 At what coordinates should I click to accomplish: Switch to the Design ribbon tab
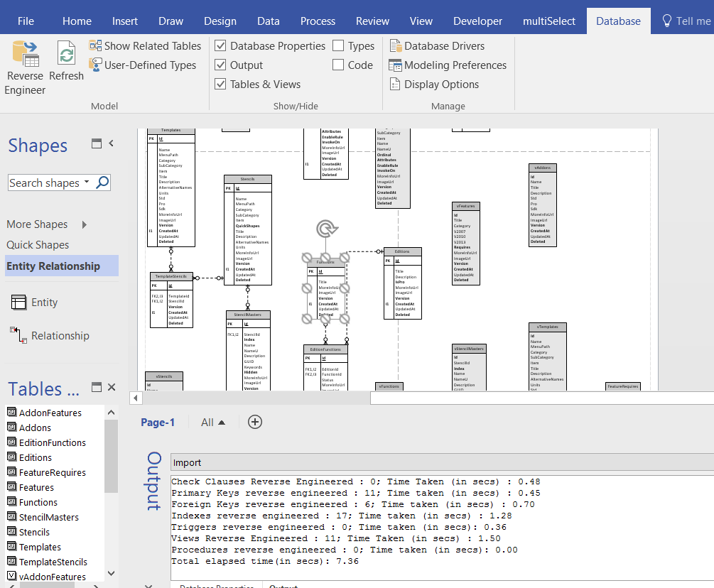220,21
